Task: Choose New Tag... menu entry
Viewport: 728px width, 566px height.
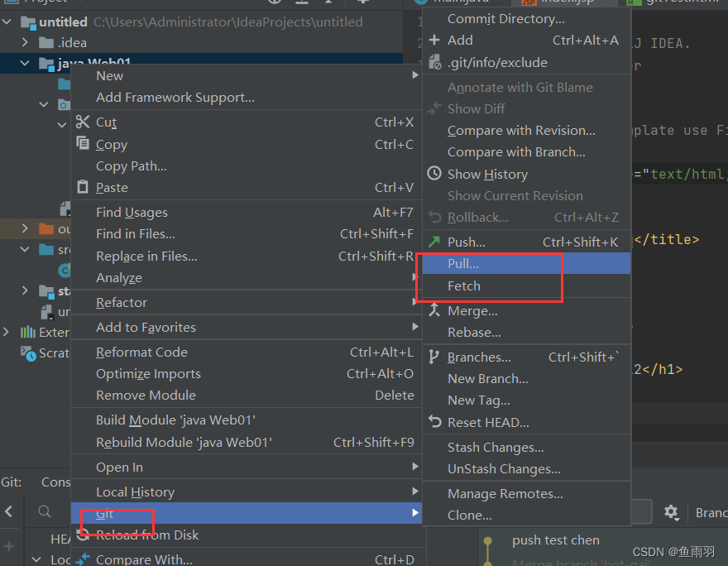Action: tap(526, 400)
